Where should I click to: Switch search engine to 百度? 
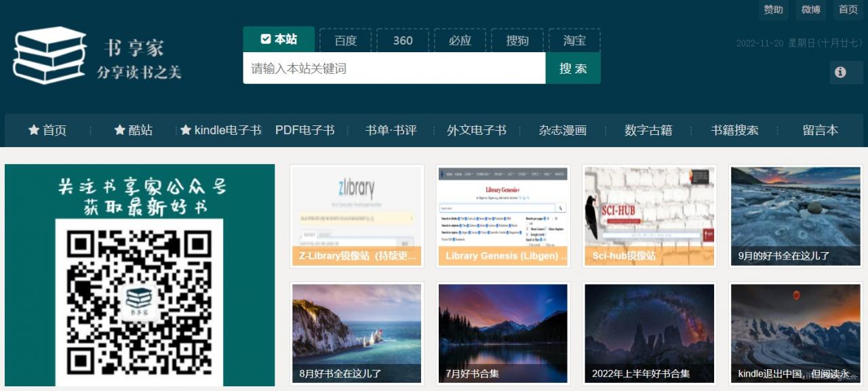tap(346, 41)
